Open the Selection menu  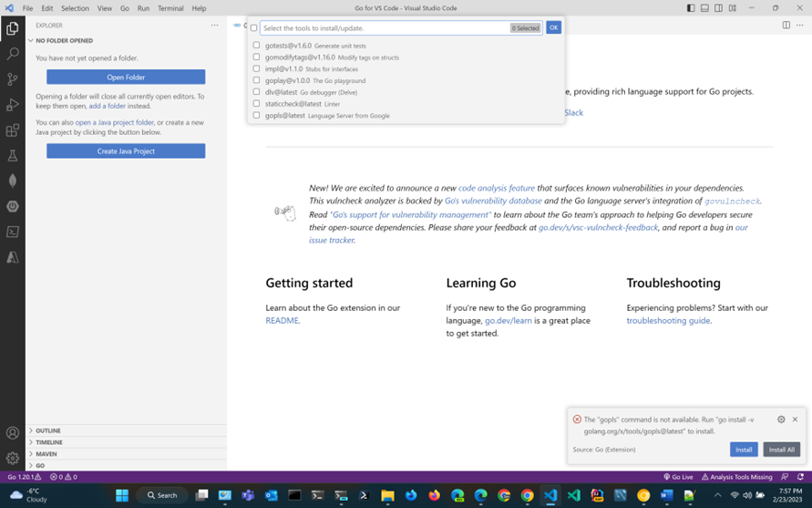tap(75, 8)
